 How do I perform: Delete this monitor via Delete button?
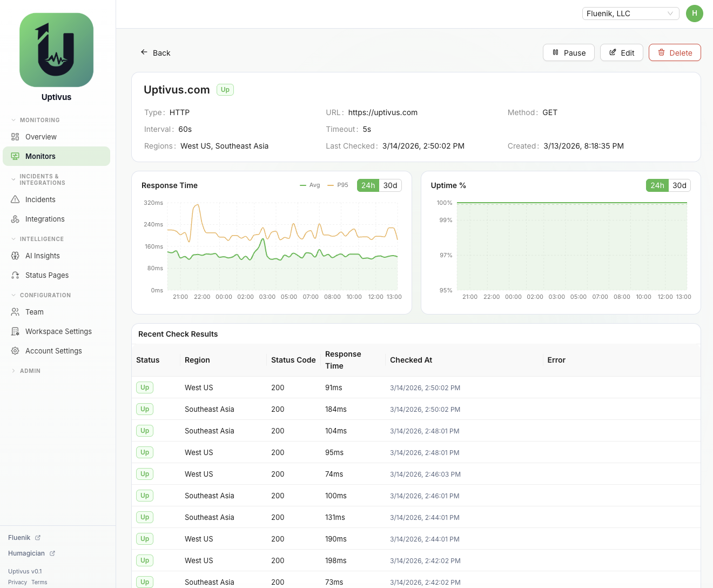click(x=674, y=52)
